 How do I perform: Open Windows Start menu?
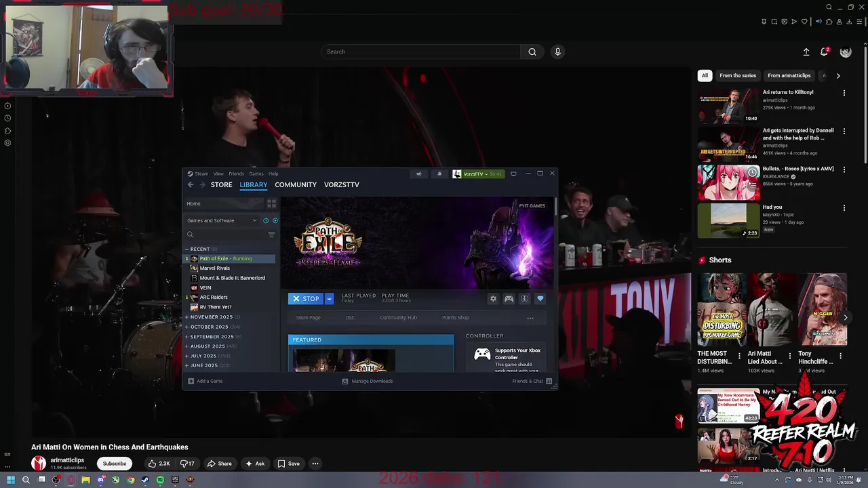[x=11, y=480]
